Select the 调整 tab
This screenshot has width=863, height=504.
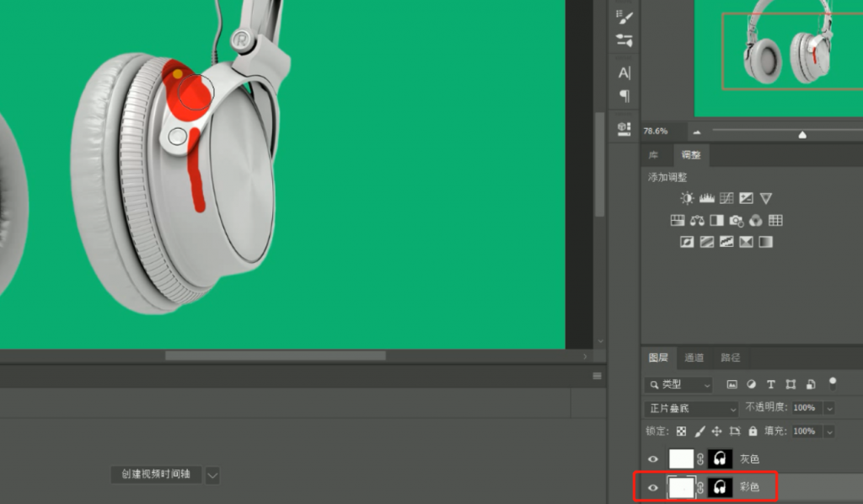[691, 155]
